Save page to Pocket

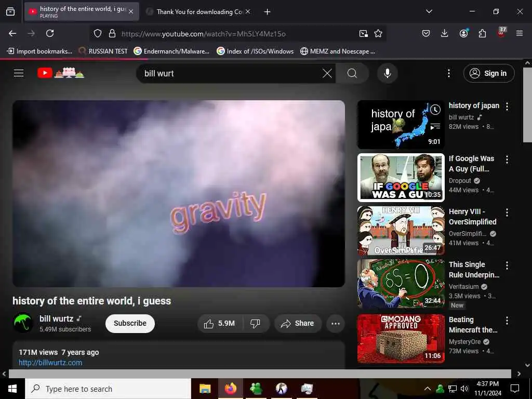pos(426,33)
